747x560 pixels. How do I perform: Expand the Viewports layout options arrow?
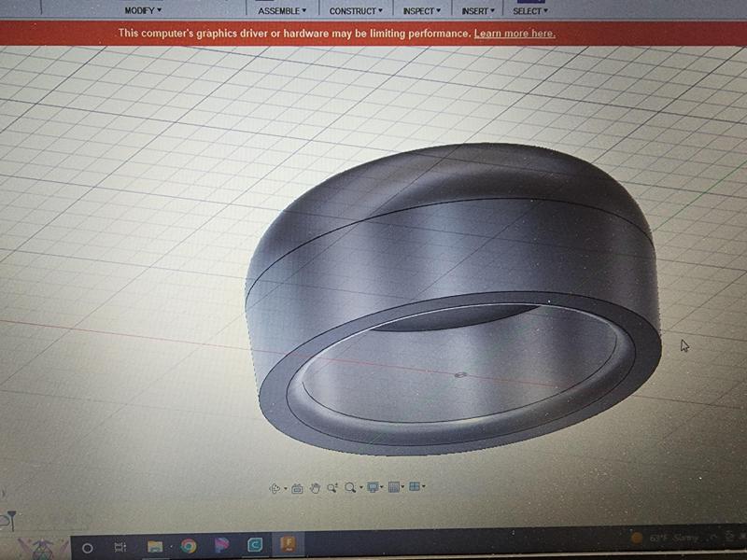click(424, 486)
